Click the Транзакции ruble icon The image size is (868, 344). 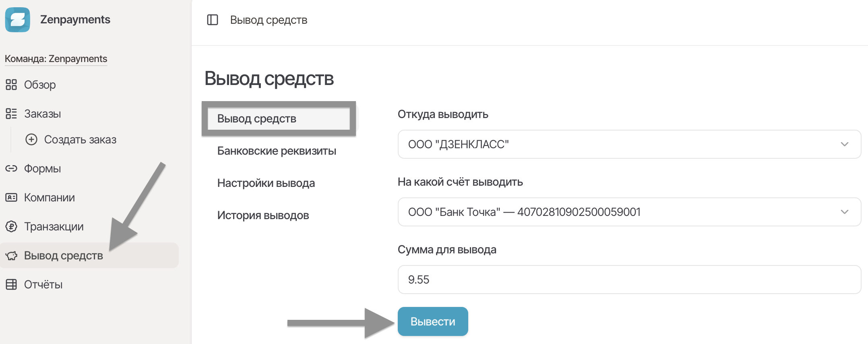click(11, 226)
